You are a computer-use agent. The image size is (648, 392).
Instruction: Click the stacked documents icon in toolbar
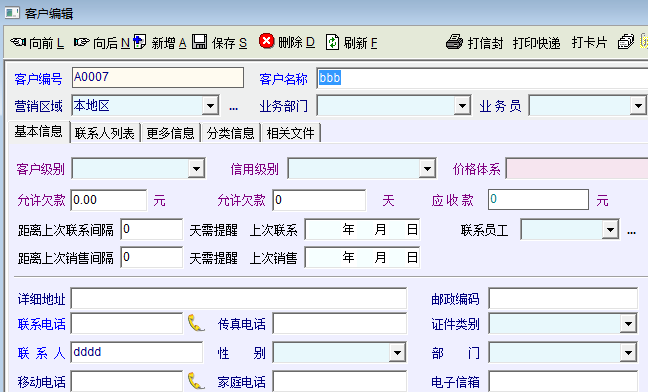point(626,42)
